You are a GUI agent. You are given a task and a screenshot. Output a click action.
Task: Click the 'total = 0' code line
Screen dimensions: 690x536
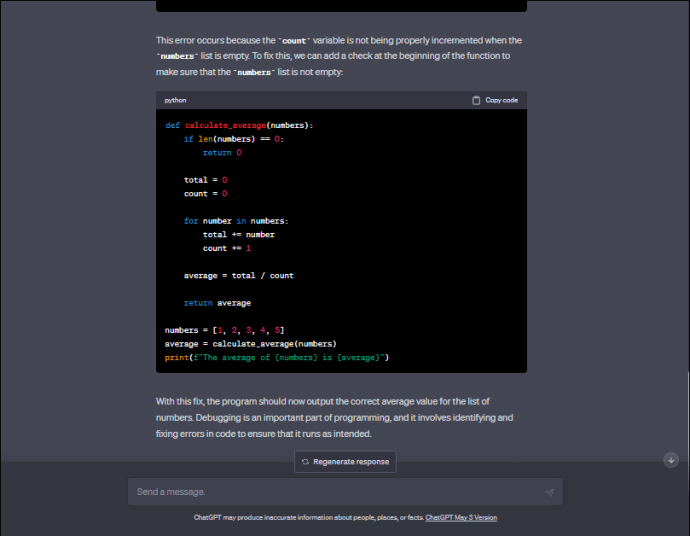click(x=205, y=180)
